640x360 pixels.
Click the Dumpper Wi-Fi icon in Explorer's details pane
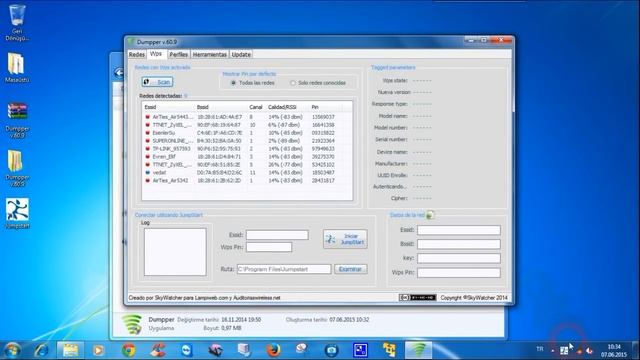(x=133, y=324)
